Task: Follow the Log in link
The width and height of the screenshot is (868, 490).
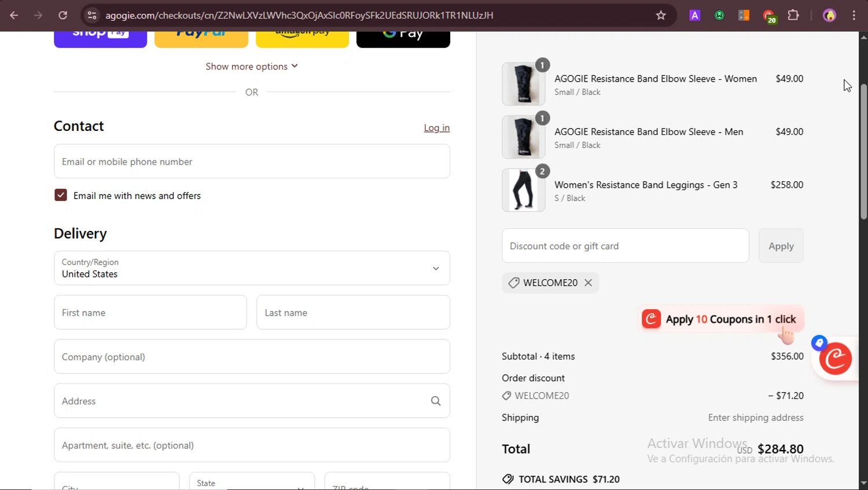Action: tap(437, 128)
